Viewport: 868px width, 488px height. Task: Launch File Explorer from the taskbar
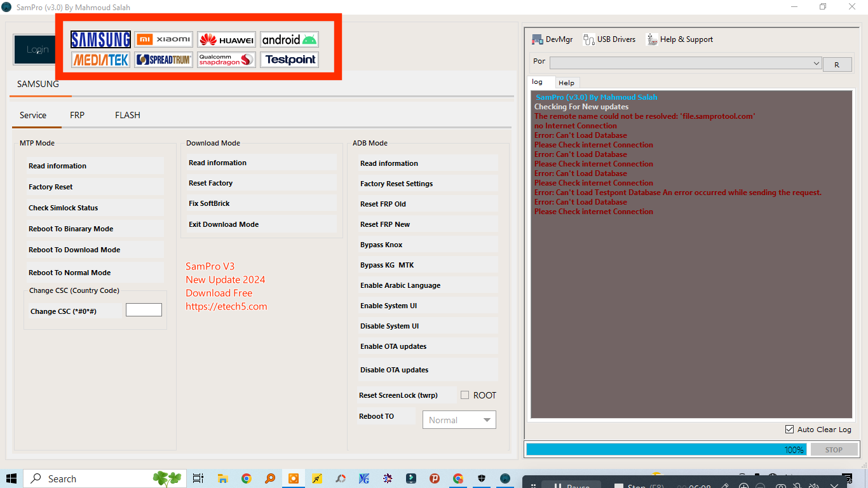click(222, 478)
